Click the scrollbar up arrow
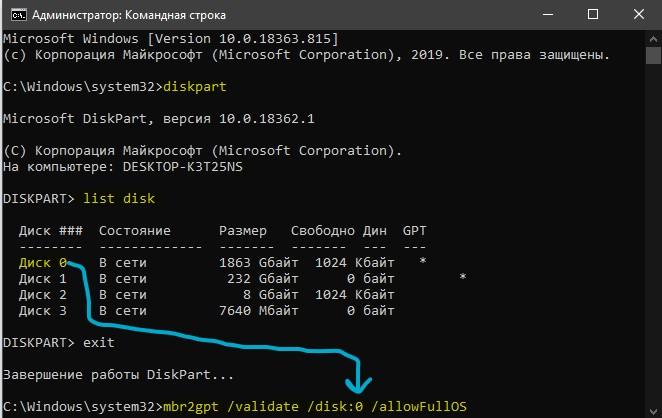This screenshot has width=662, height=418. (x=653, y=39)
